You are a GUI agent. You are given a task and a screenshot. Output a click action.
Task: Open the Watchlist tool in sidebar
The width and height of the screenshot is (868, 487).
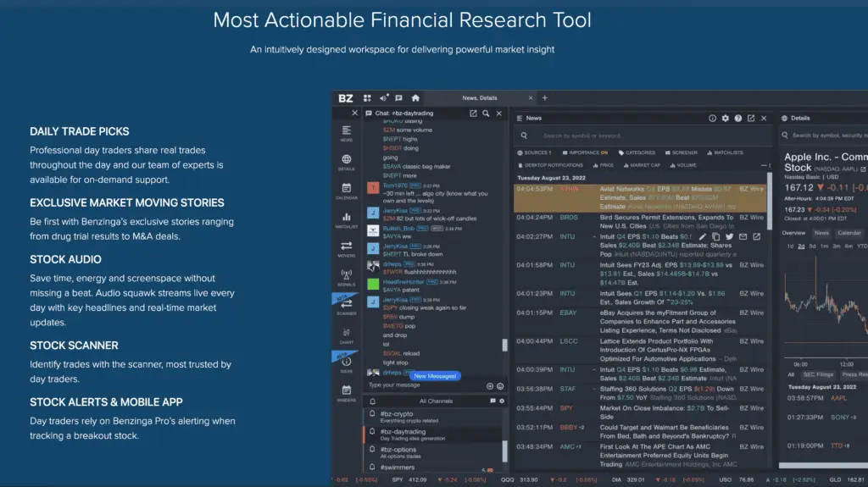[346, 219]
